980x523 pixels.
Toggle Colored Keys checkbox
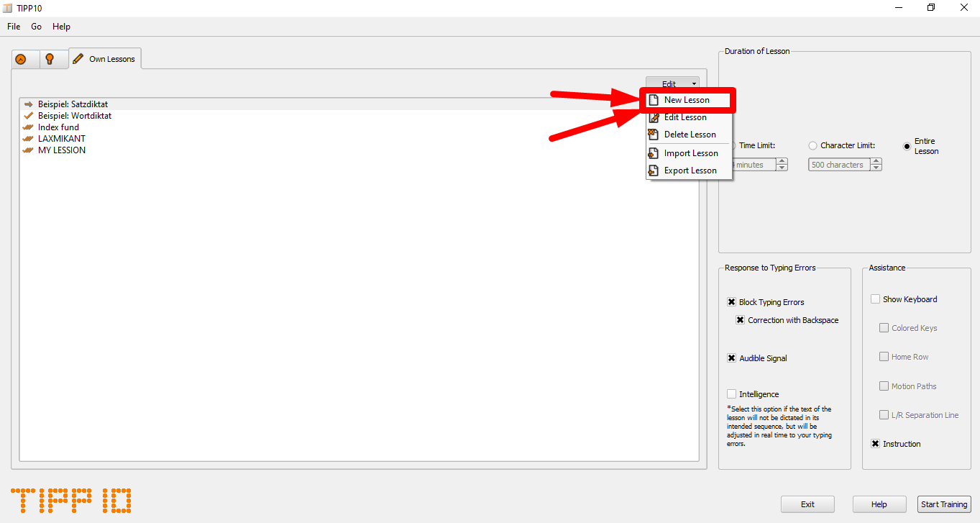click(884, 328)
